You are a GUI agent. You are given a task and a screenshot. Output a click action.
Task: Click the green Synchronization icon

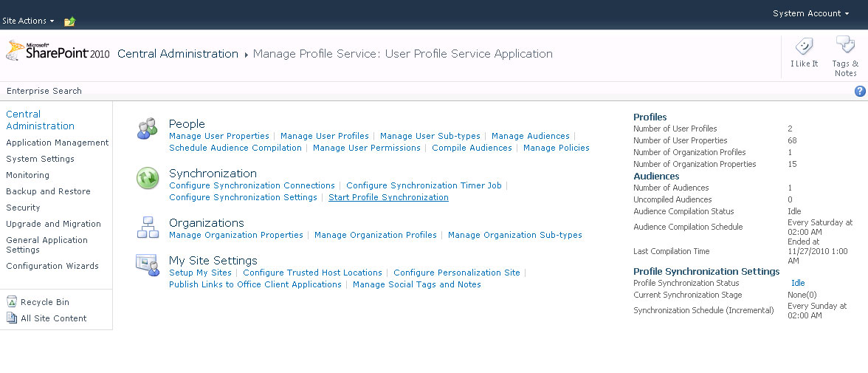(x=148, y=178)
